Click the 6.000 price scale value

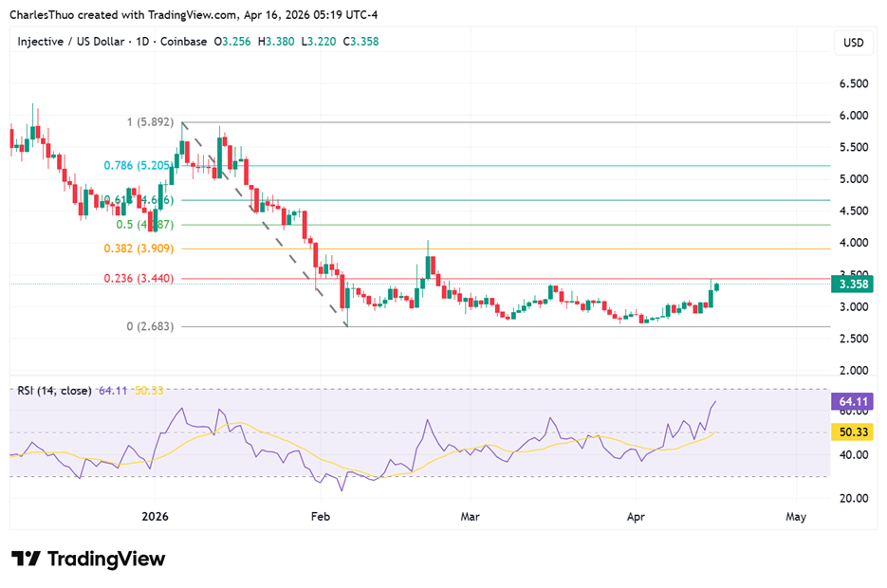[x=854, y=116]
